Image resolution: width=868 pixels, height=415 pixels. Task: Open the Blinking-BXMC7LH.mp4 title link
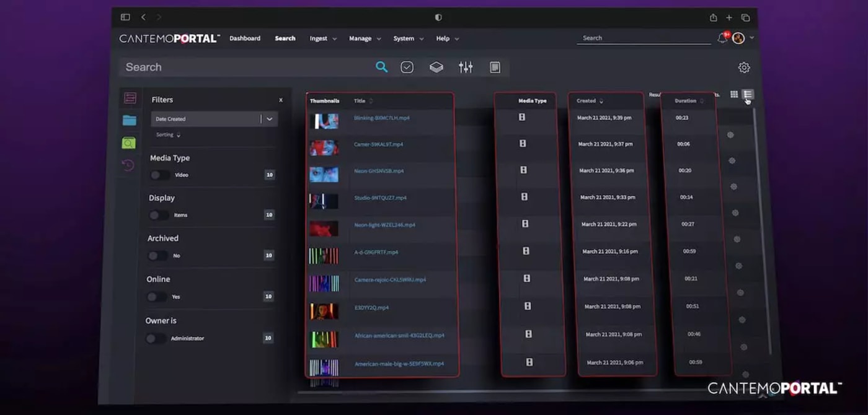click(x=381, y=118)
